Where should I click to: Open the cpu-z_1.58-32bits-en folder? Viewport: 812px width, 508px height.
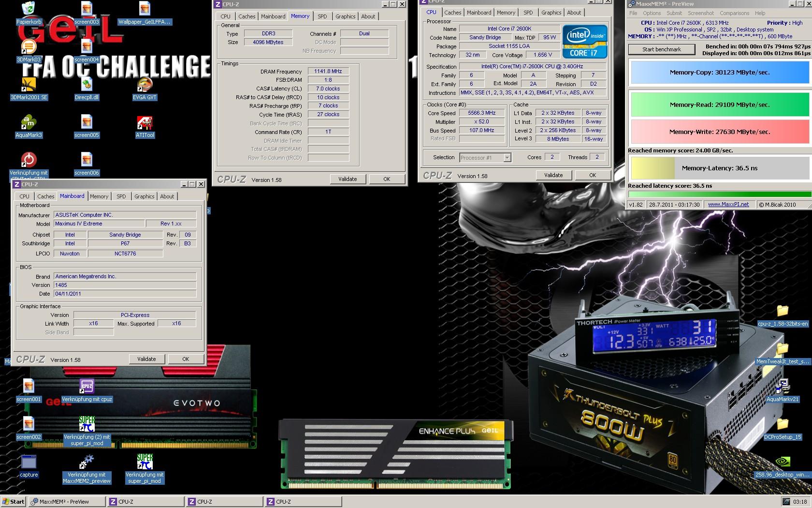click(x=783, y=311)
